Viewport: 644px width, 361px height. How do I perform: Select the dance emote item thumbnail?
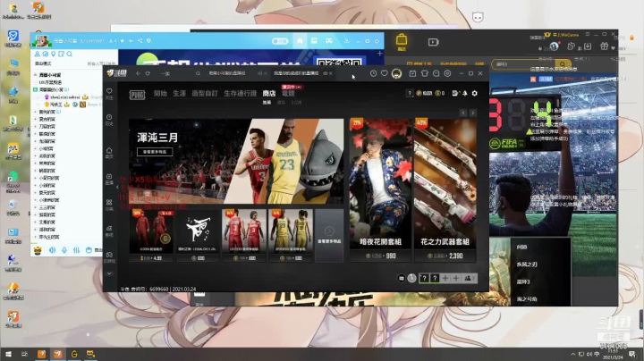click(198, 236)
